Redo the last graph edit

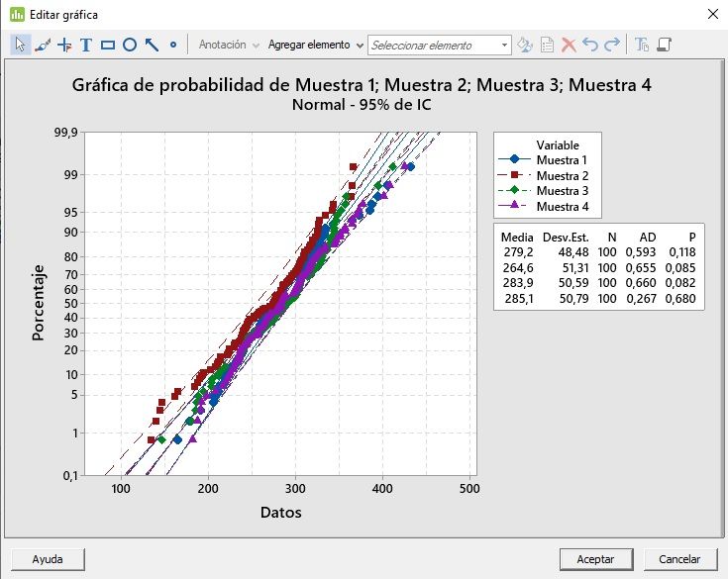pyautogui.click(x=612, y=45)
